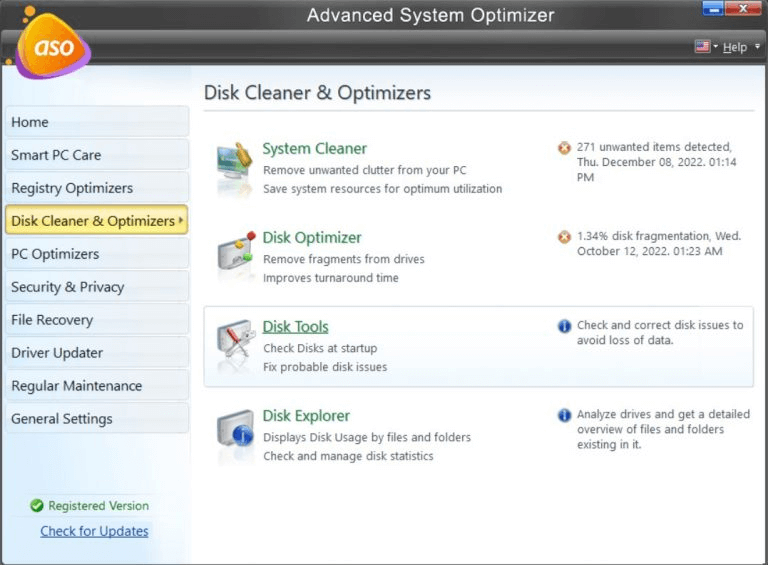Select Driver Updater in the sidebar
Image resolution: width=768 pixels, height=565 pixels.
[96, 353]
